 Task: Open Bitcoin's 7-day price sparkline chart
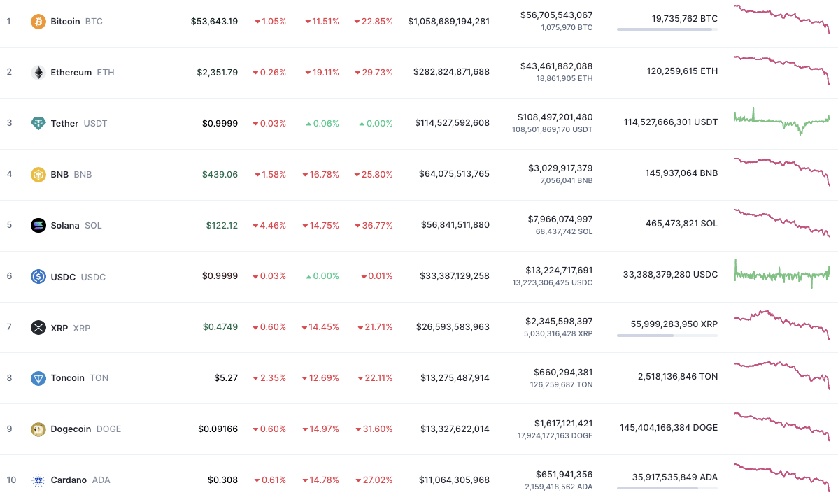782,19
